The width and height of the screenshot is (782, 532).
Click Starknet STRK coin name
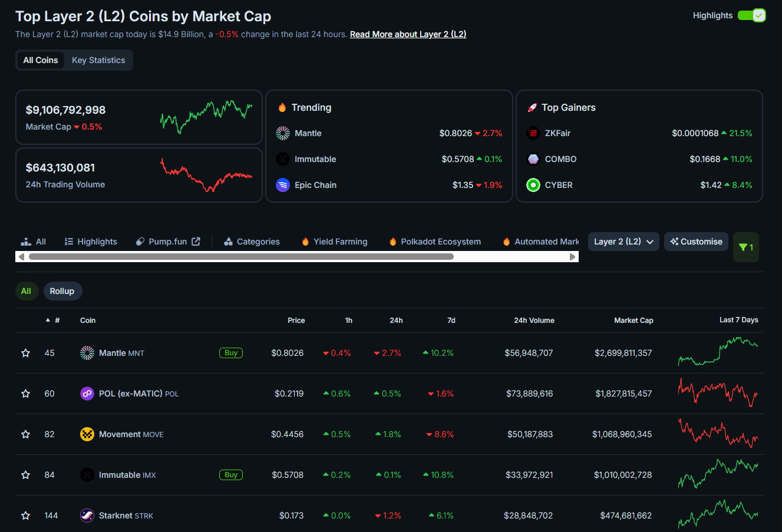(126, 516)
